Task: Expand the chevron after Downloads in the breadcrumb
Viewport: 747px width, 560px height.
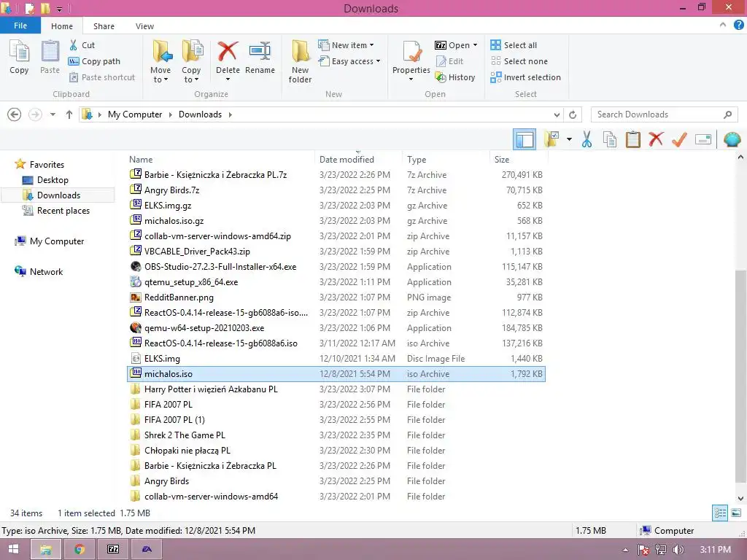Action: click(x=230, y=114)
